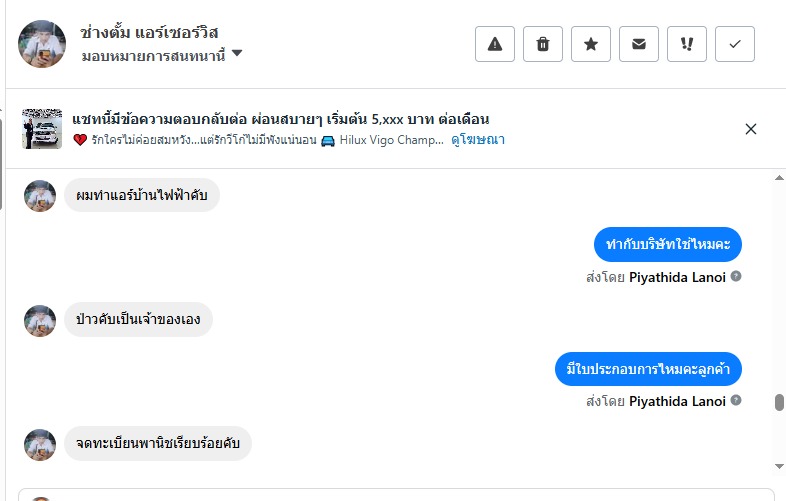Click info icon beside second Piyathida Lanoi
786x501 pixels.
(x=736, y=401)
